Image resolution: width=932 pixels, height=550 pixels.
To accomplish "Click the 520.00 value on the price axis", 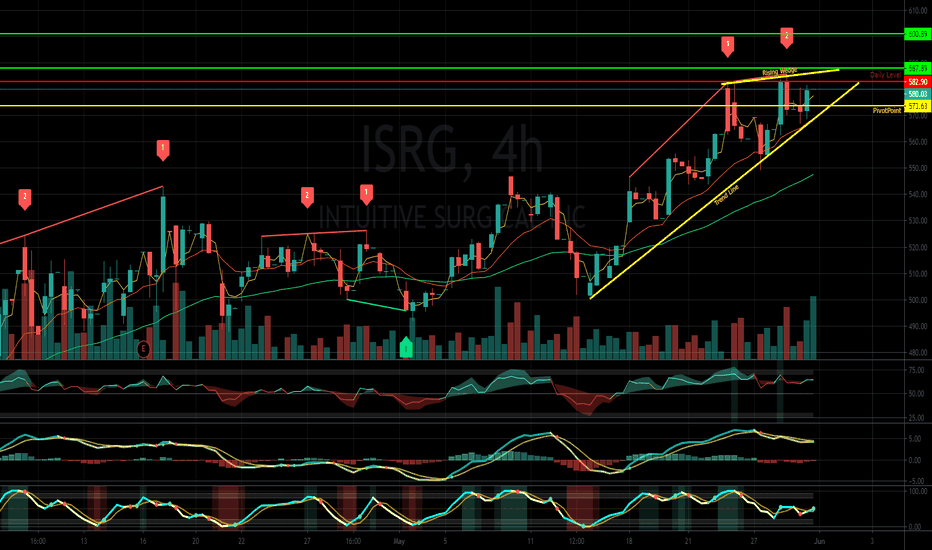I will pos(918,247).
